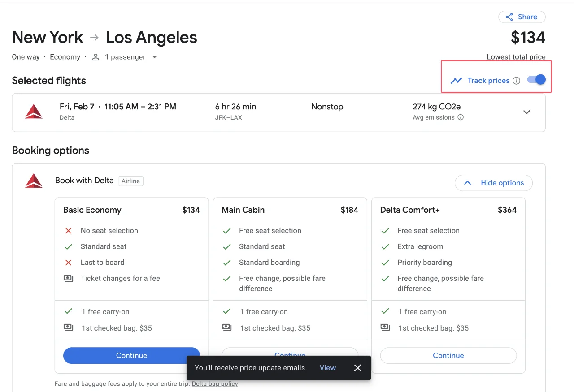Click the green check beside Extra legroom

point(385,246)
